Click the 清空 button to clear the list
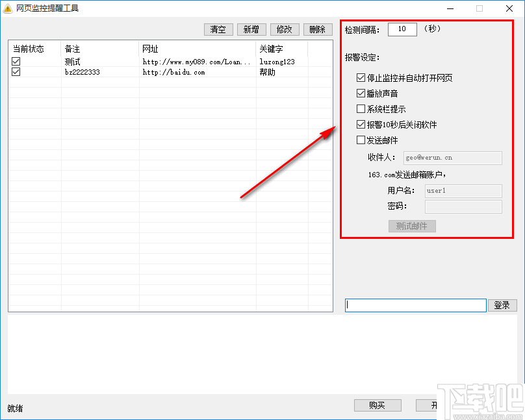The width and height of the screenshot is (525, 420). click(218, 29)
